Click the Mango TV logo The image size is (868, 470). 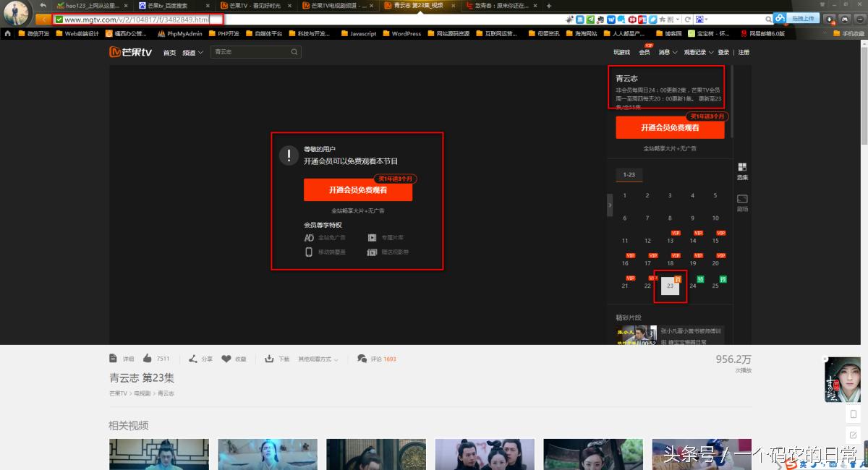coord(130,52)
